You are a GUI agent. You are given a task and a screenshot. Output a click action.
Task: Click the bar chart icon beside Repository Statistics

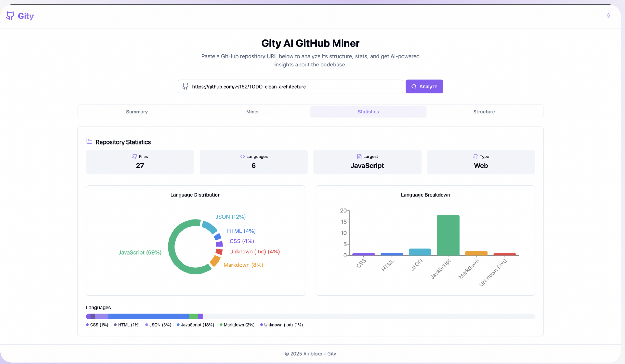tap(89, 141)
